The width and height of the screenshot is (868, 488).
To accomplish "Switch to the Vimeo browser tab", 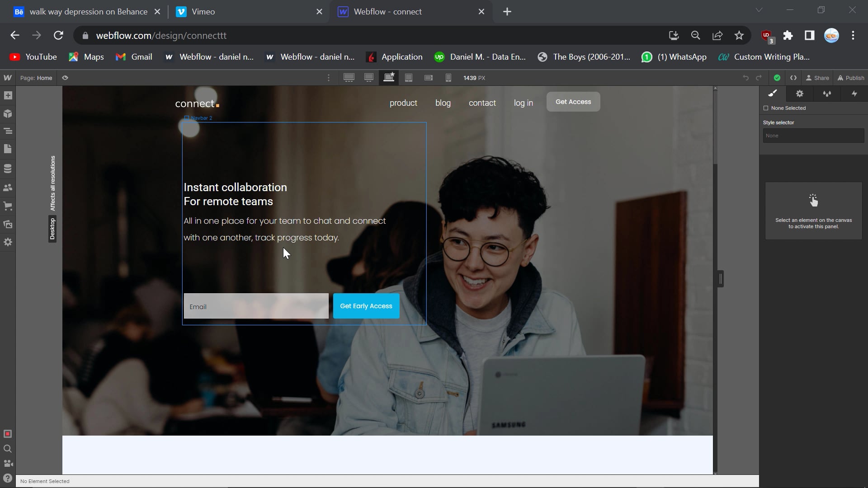I will [249, 12].
